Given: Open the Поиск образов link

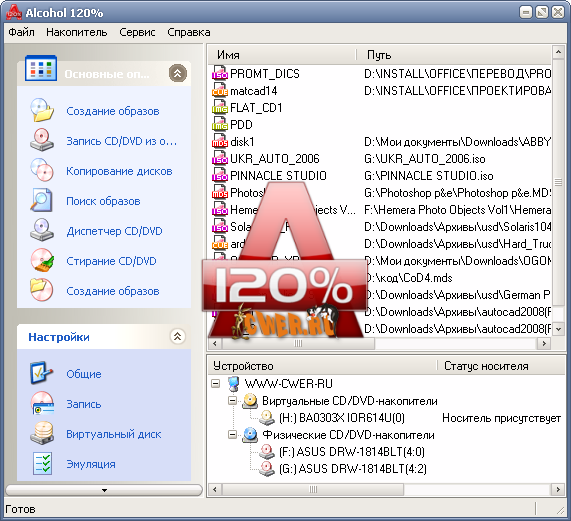Looking at the screenshot, I should 103,201.
